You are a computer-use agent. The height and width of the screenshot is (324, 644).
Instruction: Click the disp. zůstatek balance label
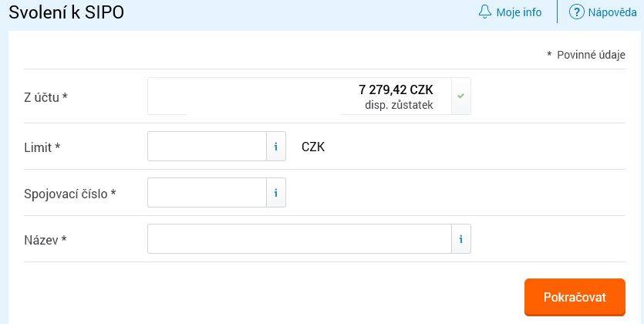click(x=399, y=105)
